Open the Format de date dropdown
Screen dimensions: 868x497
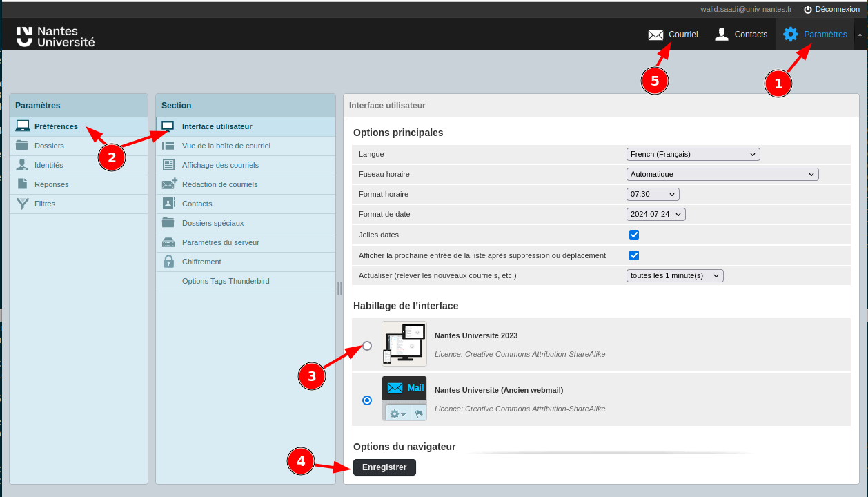tap(655, 214)
